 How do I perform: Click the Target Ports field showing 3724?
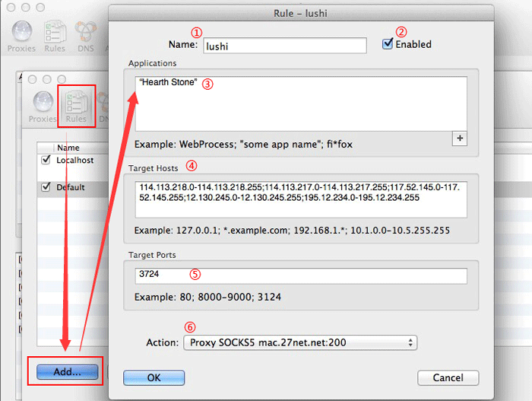pyautogui.click(x=300, y=276)
